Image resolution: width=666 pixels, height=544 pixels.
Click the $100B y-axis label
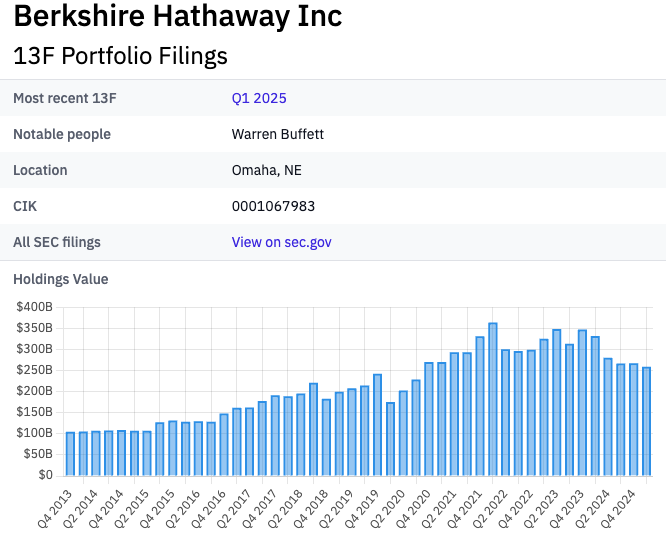(34, 433)
